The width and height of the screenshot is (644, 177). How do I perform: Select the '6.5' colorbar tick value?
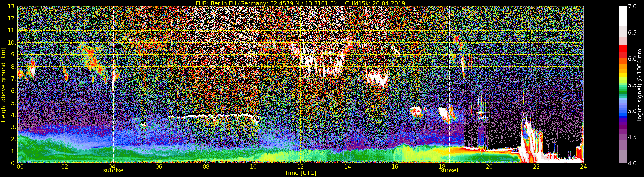coord(632,33)
